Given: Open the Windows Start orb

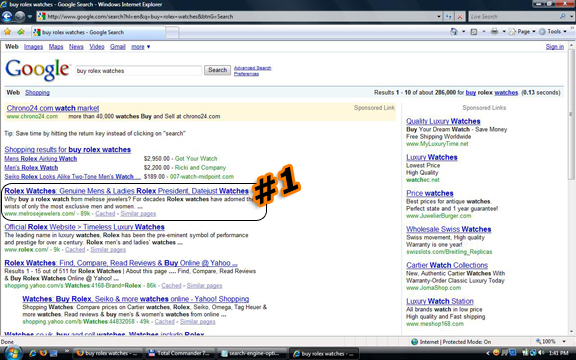Looking at the screenshot, I should tap(12, 353).
